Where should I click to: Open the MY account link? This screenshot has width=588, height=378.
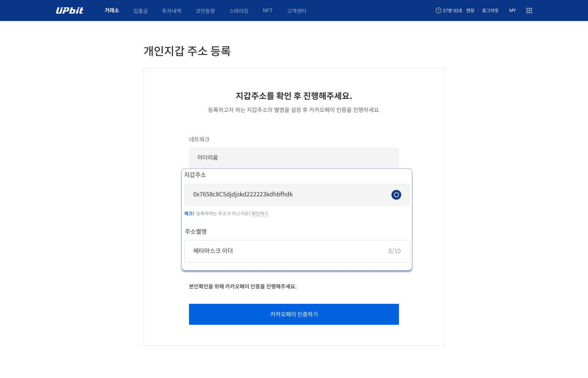512,10
